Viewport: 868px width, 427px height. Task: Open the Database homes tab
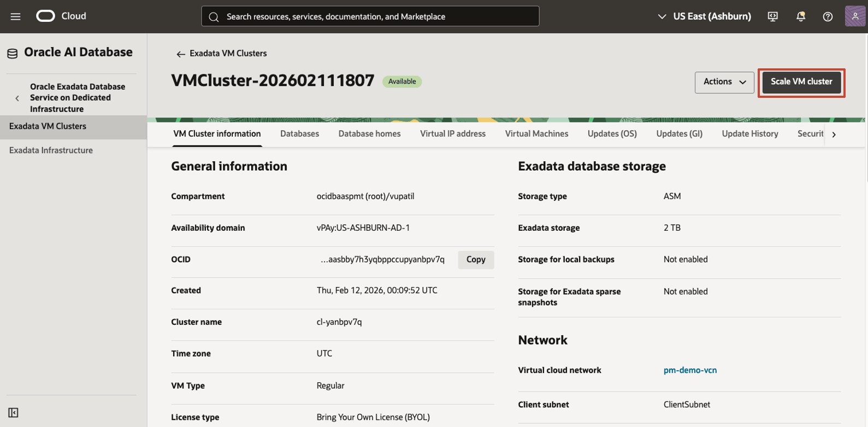pos(369,134)
